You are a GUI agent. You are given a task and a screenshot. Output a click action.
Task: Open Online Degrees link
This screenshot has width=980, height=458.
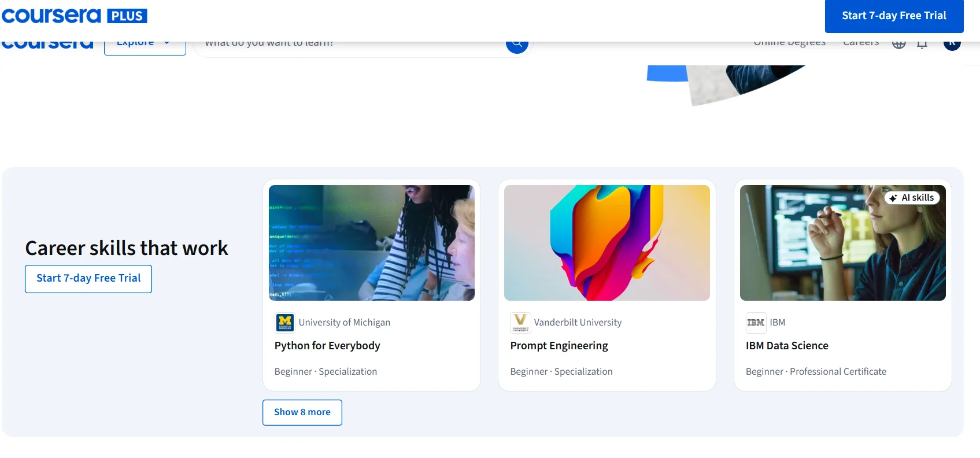[789, 44]
